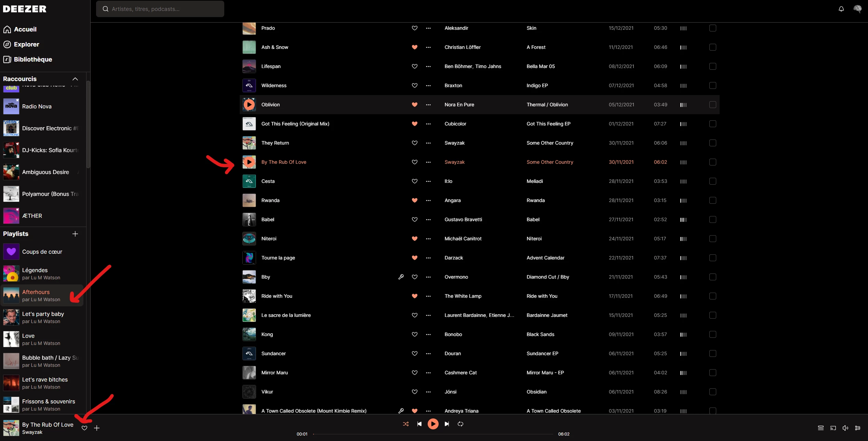This screenshot has height=441, width=868.
Task: Open the queue list icon
Action: pyautogui.click(x=820, y=428)
